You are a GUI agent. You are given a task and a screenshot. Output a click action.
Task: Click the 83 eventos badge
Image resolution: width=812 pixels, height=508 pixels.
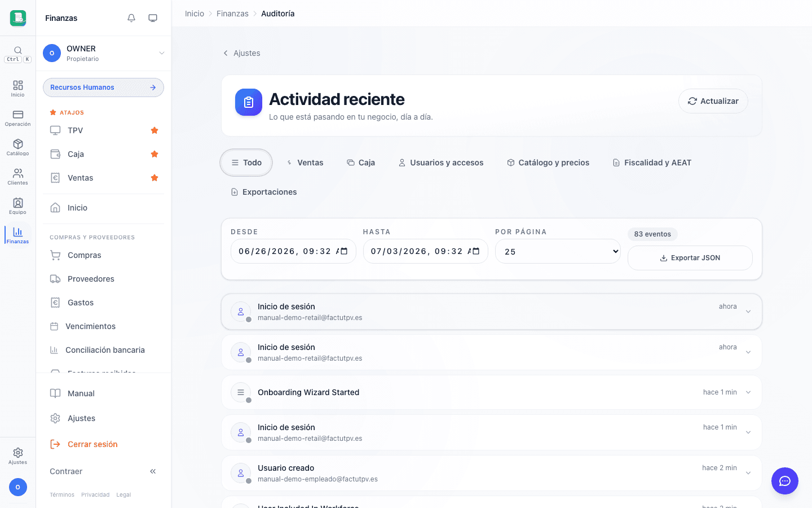[652, 234]
